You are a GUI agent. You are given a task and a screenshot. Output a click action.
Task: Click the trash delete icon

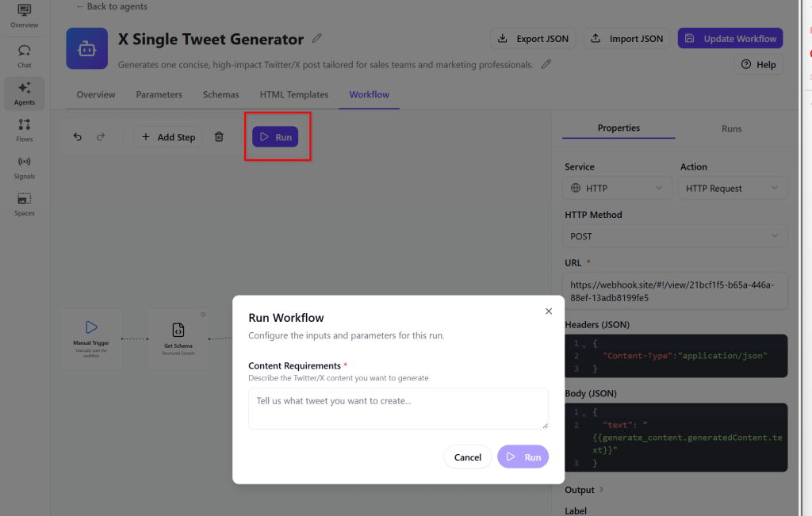point(220,137)
